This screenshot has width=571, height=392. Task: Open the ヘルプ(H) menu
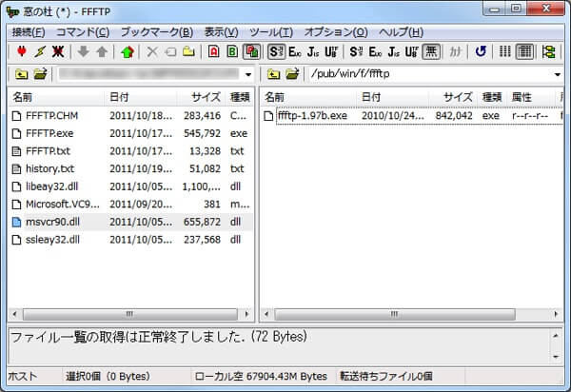pyautogui.click(x=401, y=32)
